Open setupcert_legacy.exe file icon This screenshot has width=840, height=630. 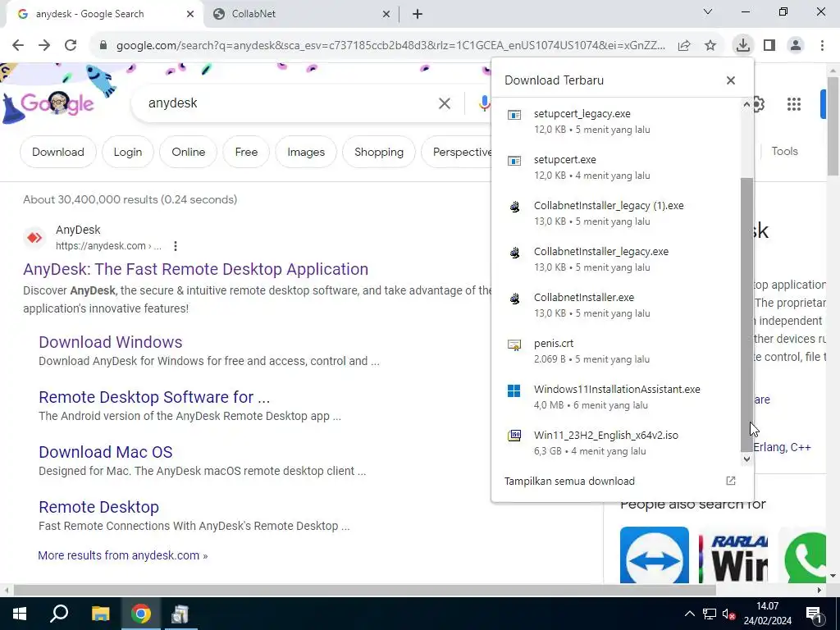(514, 115)
